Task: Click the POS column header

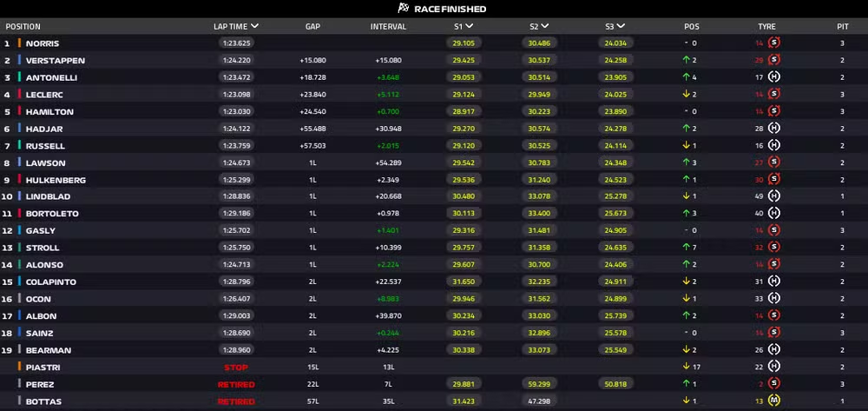Action: coord(692,27)
